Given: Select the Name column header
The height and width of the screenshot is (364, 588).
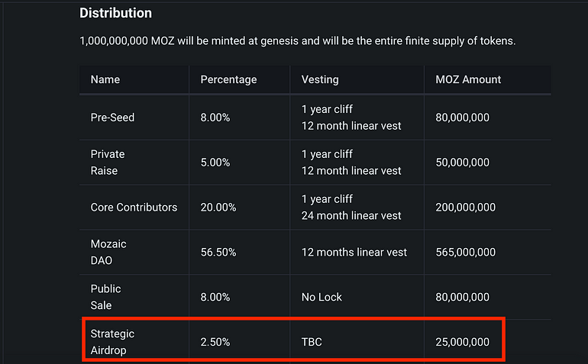Looking at the screenshot, I should pos(105,79).
